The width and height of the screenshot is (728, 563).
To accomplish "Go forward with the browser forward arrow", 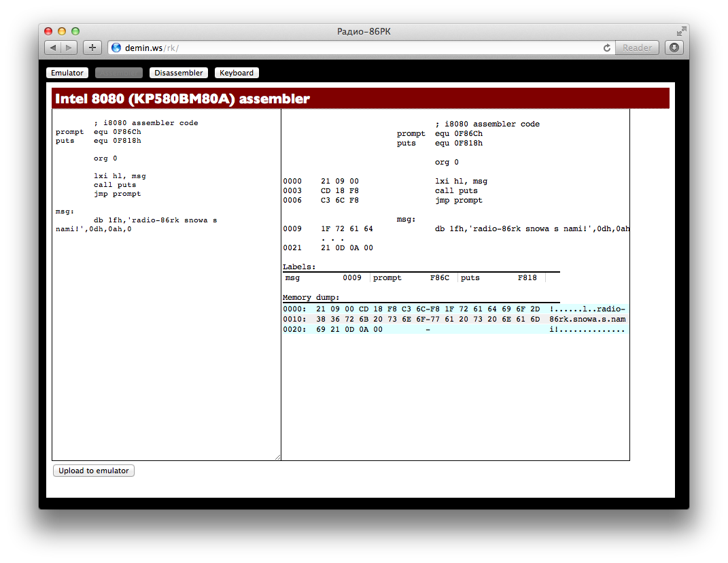I will click(69, 48).
